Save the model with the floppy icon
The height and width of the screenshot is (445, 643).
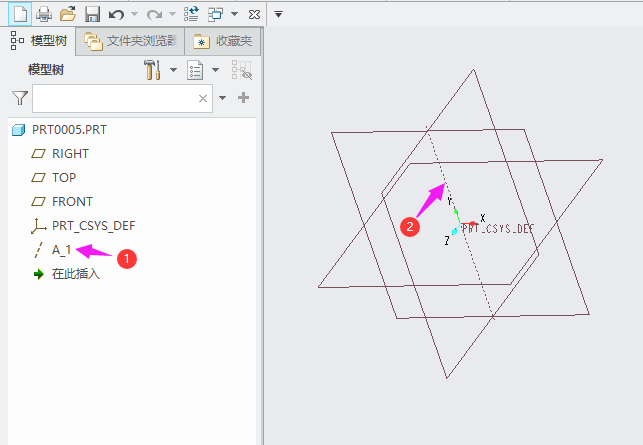tap(92, 14)
